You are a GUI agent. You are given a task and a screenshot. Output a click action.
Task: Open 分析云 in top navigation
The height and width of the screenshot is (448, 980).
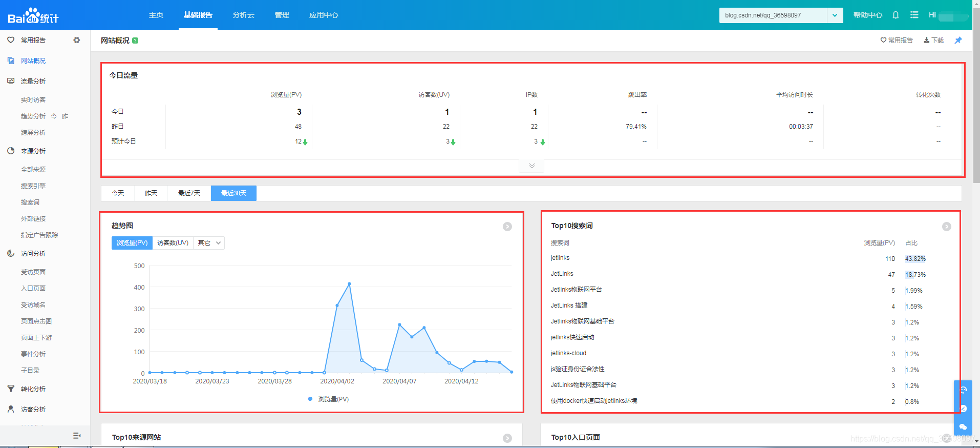point(244,15)
